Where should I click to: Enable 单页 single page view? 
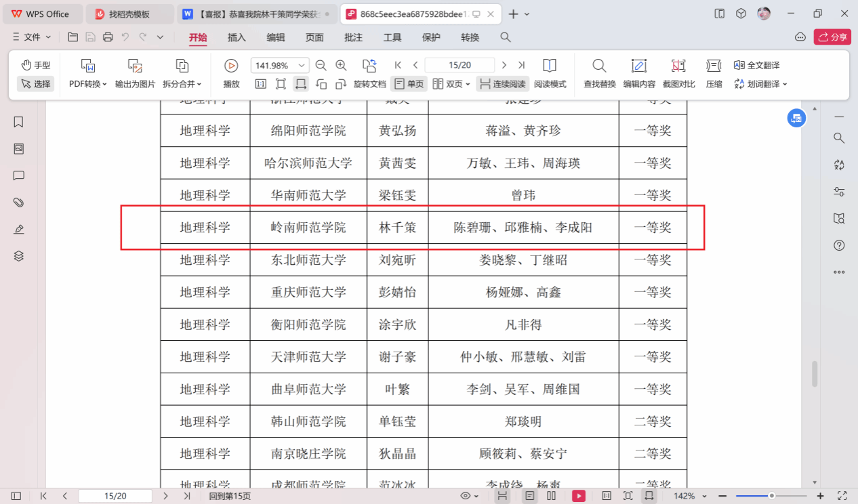click(x=409, y=84)
